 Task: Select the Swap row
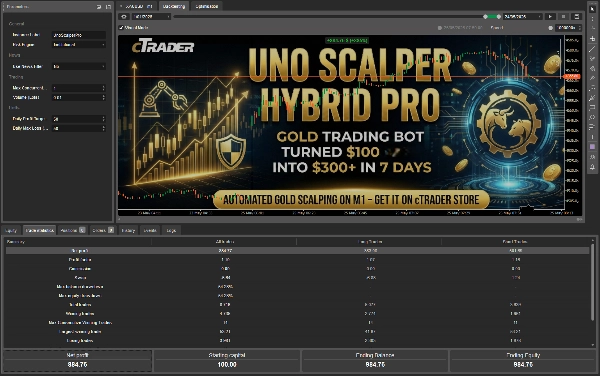(x=297, y=278)
